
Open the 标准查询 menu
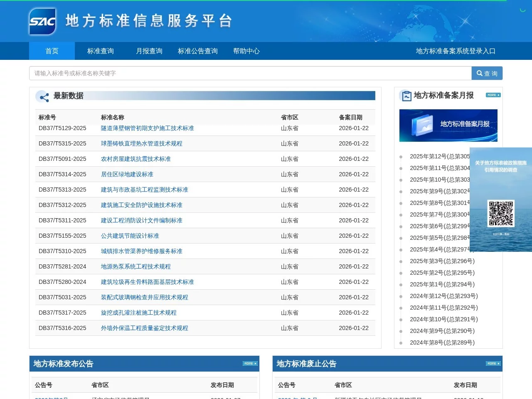click(100, 51)
